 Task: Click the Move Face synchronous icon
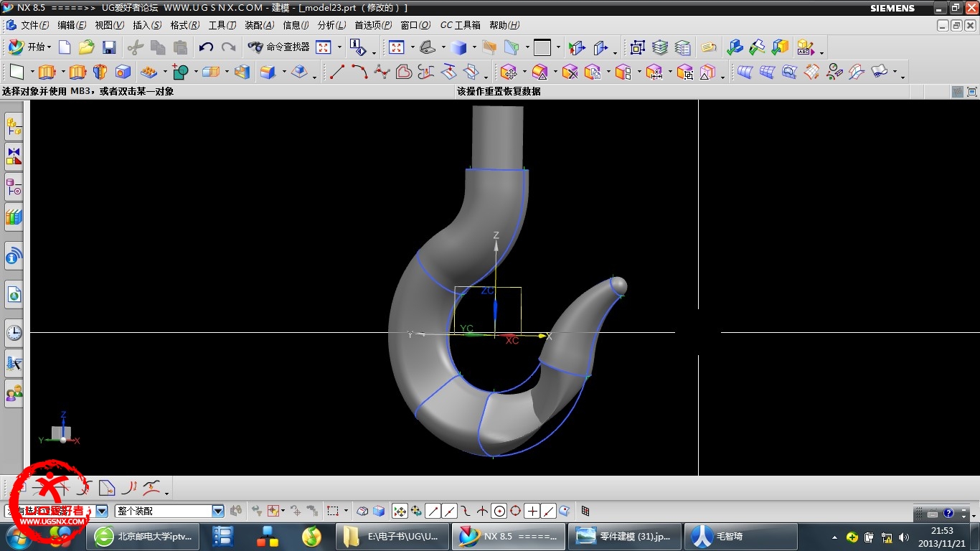[509, 72]
